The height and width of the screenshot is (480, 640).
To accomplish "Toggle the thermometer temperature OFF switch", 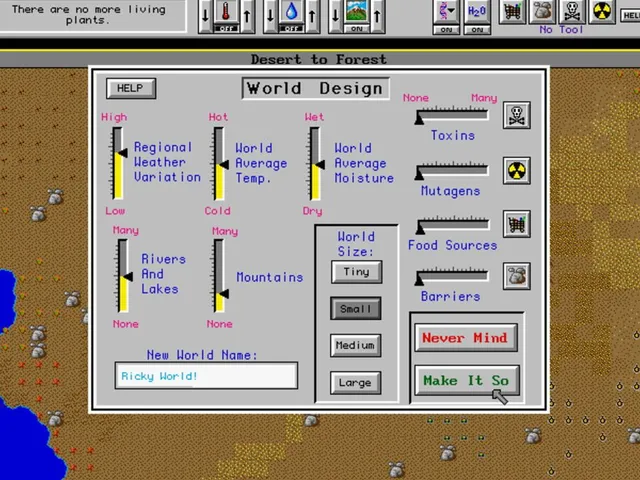I will pyautogui.click(x=226, y=29).
